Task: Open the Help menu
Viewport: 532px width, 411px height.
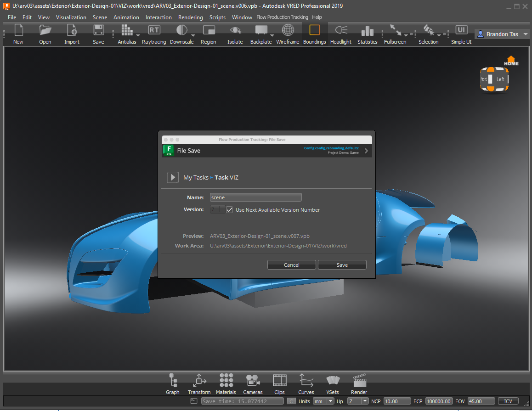Action: tap(317, 17)
